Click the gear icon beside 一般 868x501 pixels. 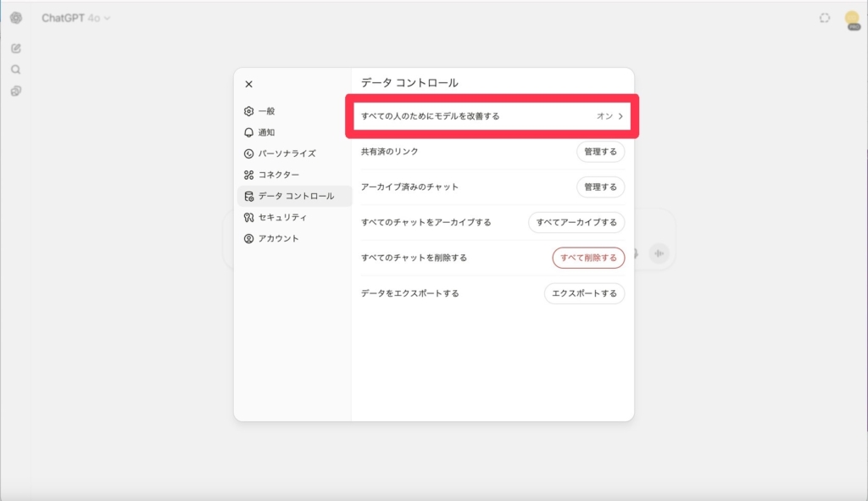248,111
